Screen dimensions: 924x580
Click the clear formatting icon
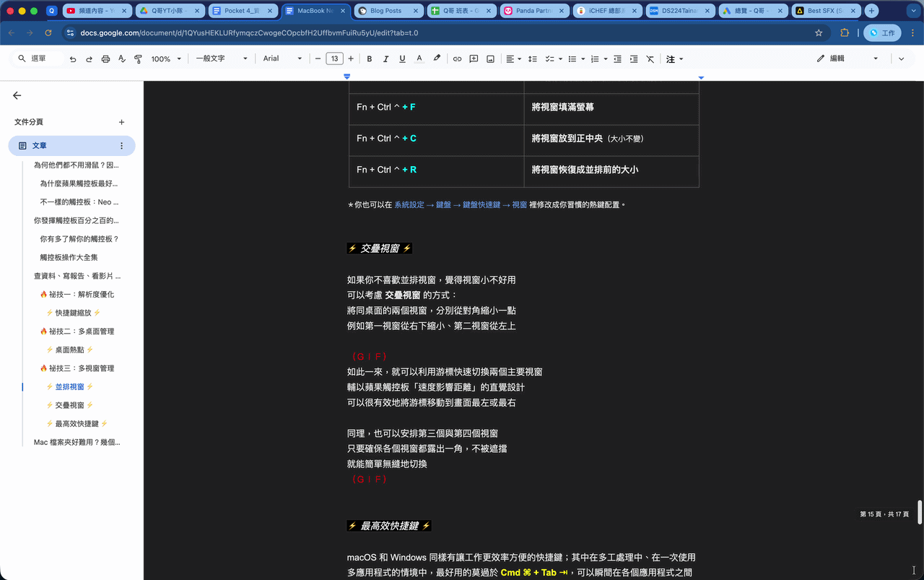[x=650, y=59]
